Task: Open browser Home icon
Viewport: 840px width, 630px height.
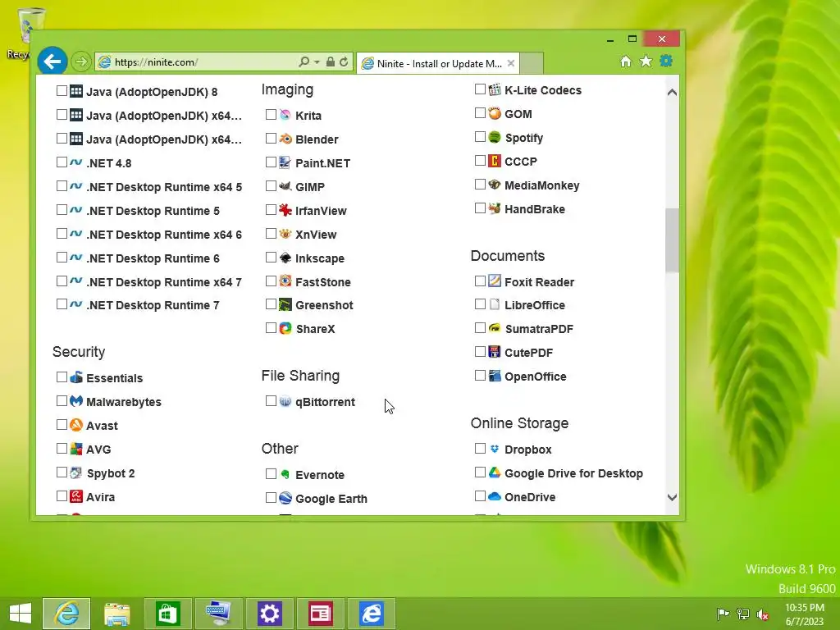Action: pos(626,61)
